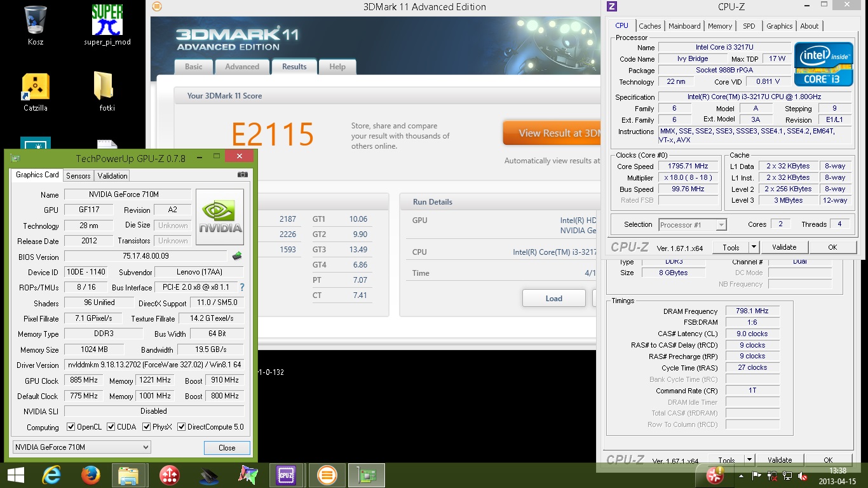Switch to the Caches tab in CPU-Z
Viewport: 868px width, 488px height.
650,26
